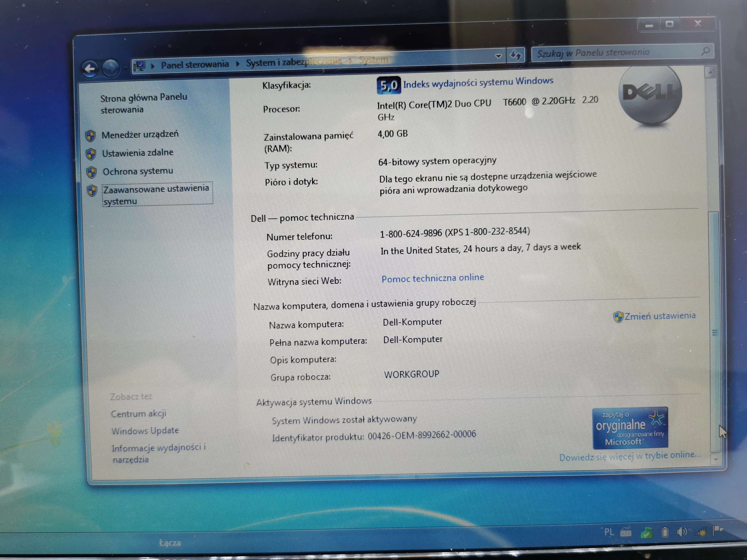Open Windows Update link
This screenshot has height=560, width=747.
(145, 431)
